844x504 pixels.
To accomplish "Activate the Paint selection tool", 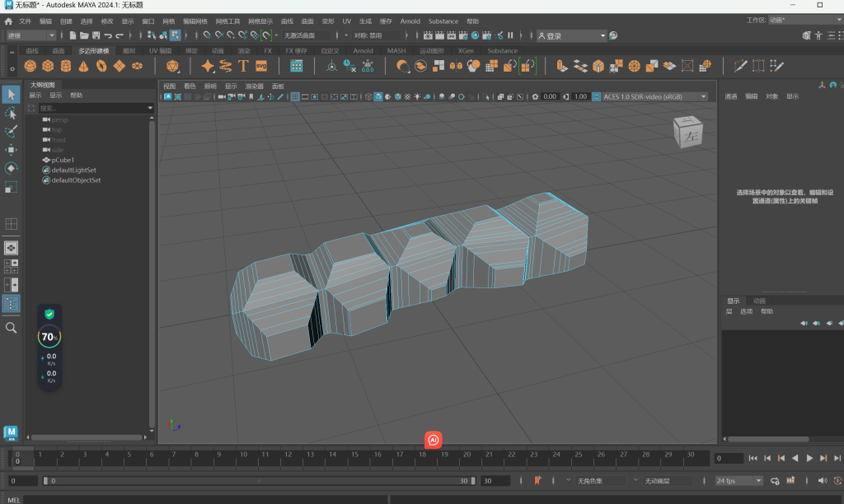I will click(11, 131).
